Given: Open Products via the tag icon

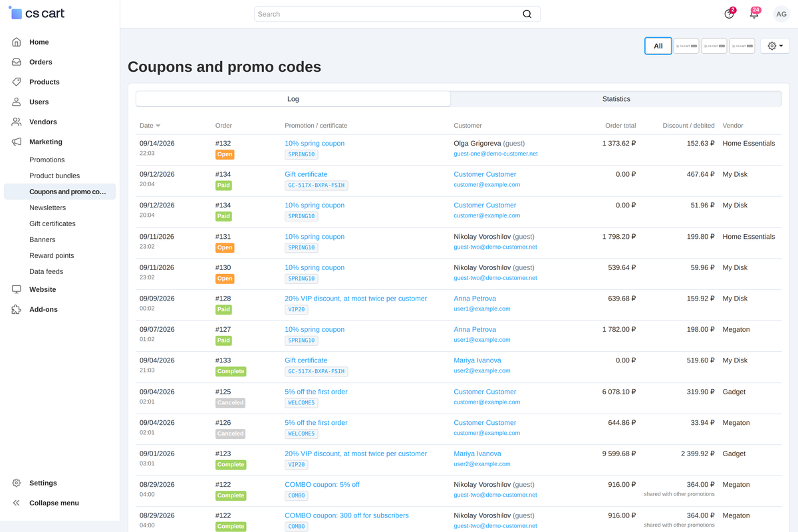Looking at the screenshot, I should [17, 82].
